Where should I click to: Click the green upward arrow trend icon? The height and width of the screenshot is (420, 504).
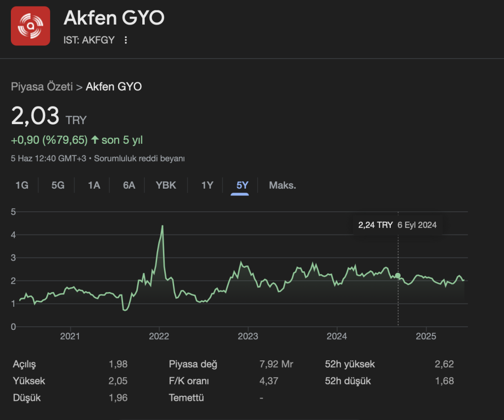click(x=94, y=140)
